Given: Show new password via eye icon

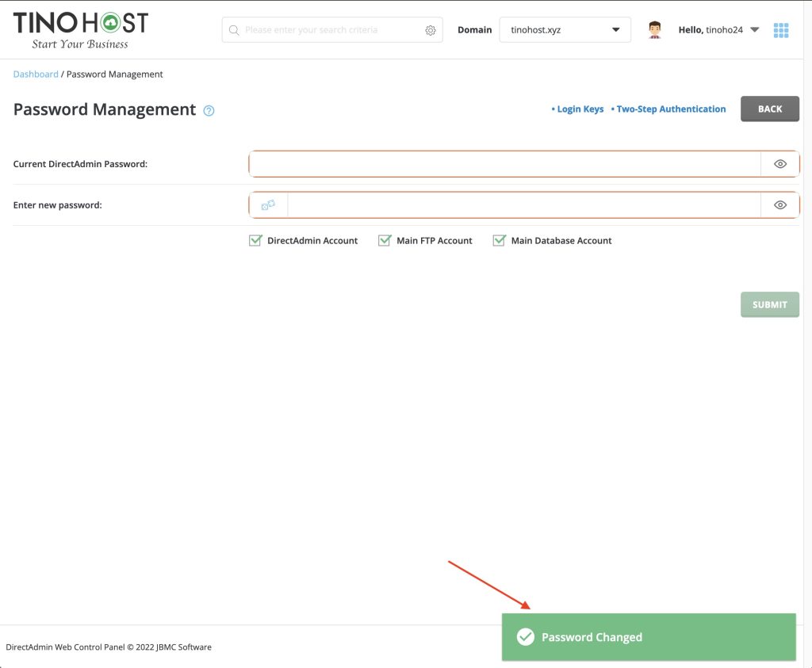Looking at the screenshot, I should tap(780, 205).
